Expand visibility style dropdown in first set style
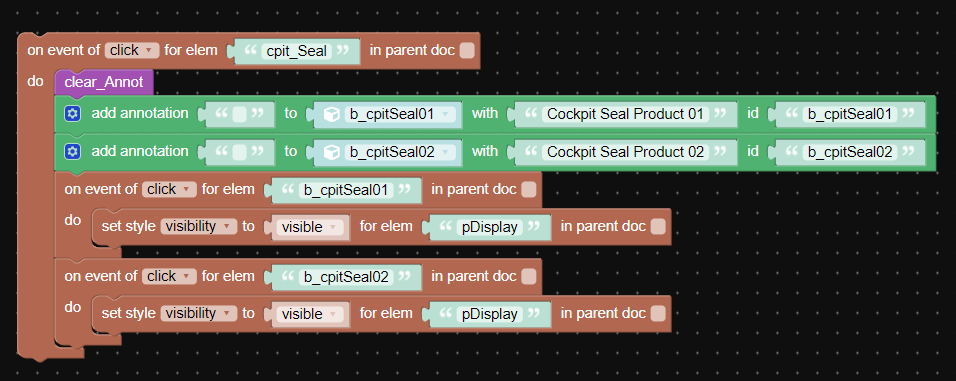This screenshot has height=381, width=956. coord(199,227)
